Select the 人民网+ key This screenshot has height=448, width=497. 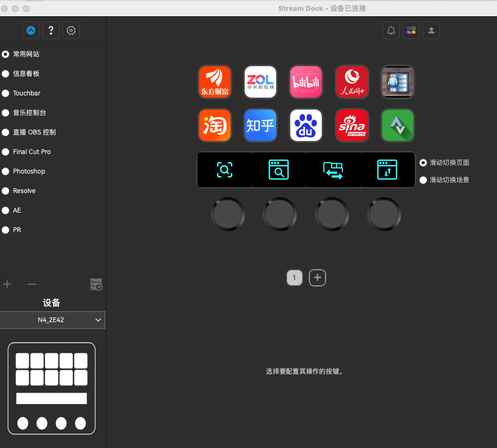pyautogui.click(x=352, y=82)
